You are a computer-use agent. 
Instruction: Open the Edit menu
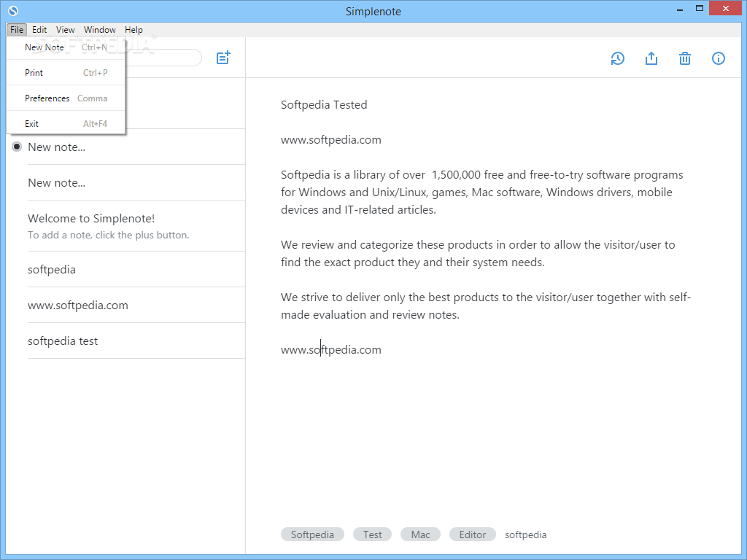39,29
